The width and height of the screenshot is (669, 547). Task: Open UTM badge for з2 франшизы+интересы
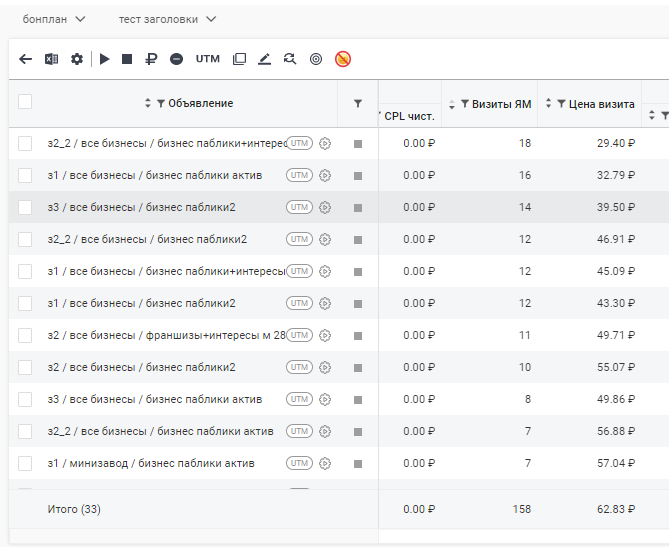[x=300, y=335]
